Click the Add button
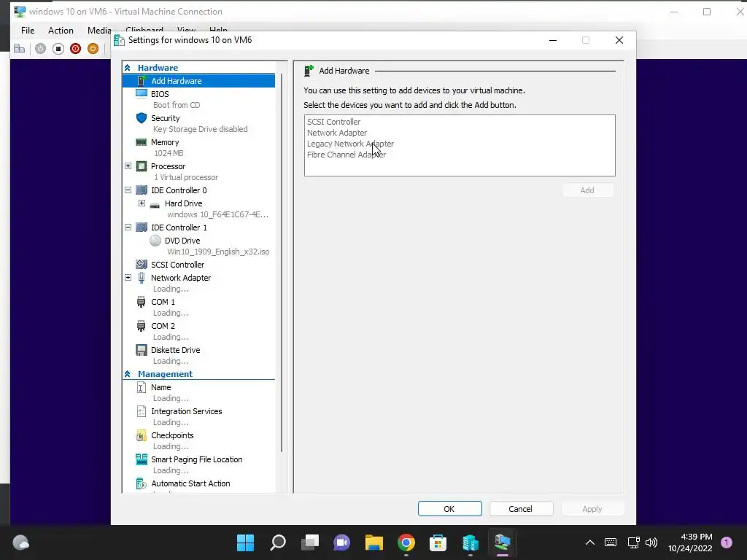This screenshot has width=747, height=560. pyautogui.click(x=588, y=190)
